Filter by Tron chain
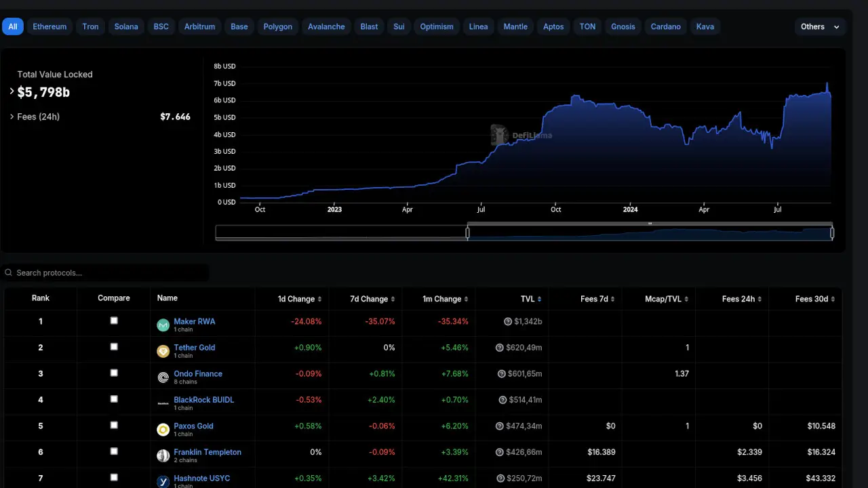The width and height of the screenshot is (868, 488). pos(90,26)
